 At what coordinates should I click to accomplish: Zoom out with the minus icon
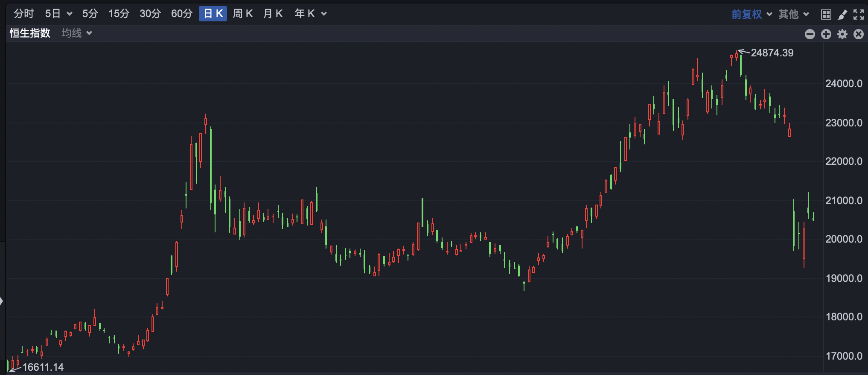[810, 34]
